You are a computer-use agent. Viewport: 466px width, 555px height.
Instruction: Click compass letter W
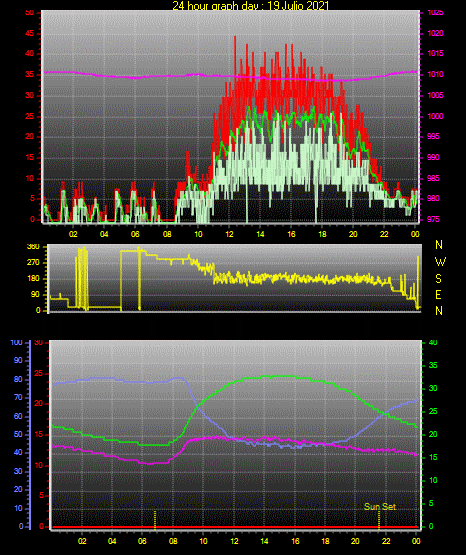point(440,262)
